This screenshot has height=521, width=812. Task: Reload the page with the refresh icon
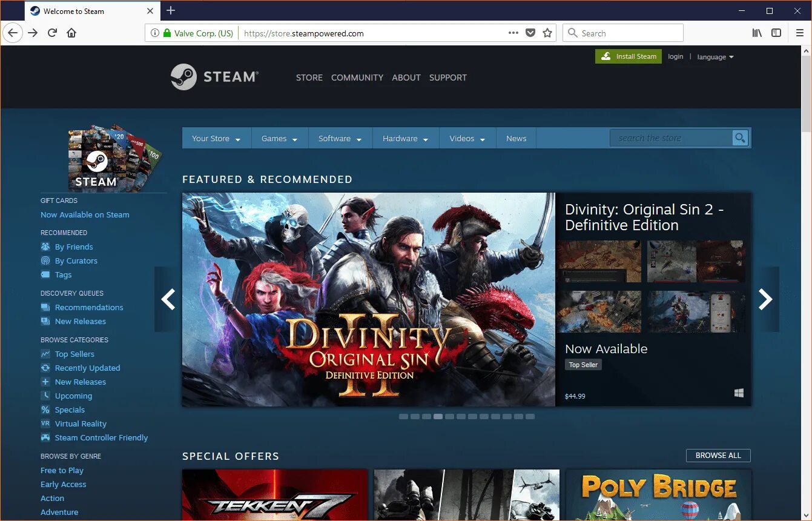(52, 33)
